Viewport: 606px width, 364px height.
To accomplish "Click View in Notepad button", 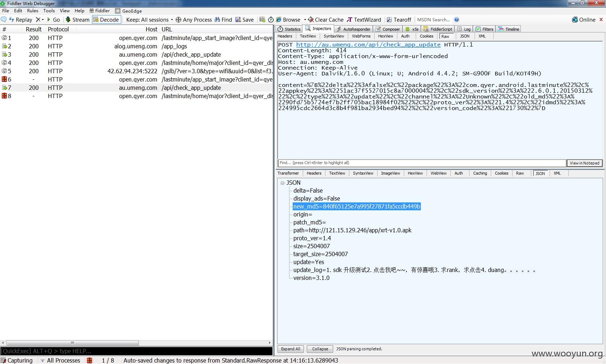I will [585, 163].
